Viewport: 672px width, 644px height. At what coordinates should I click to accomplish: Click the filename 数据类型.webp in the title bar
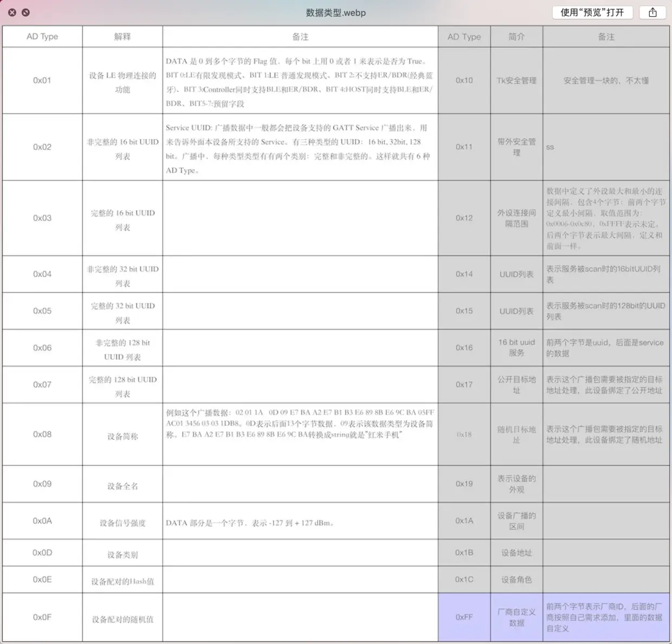[x=335, y=12]
